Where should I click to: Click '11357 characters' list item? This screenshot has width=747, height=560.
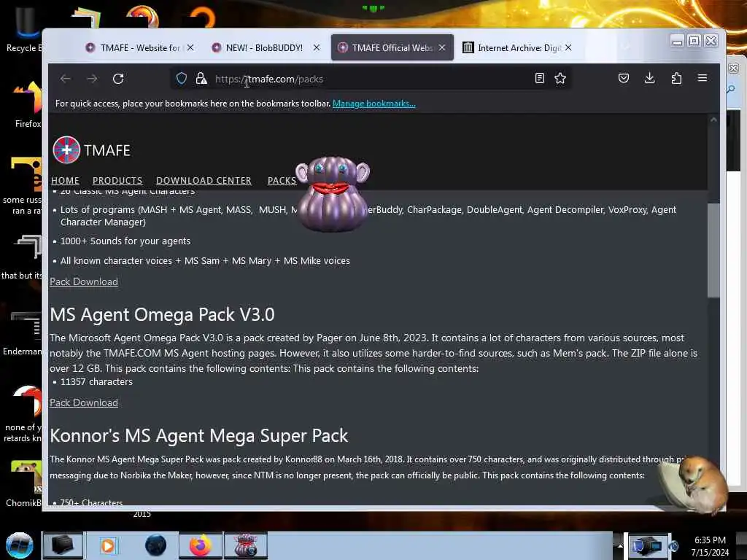coord(97,382)
